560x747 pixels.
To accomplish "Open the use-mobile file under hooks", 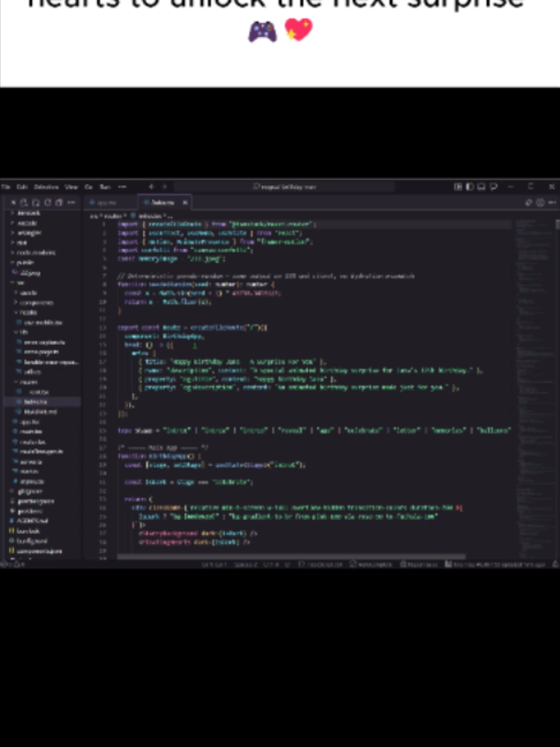I will (41, 323).
